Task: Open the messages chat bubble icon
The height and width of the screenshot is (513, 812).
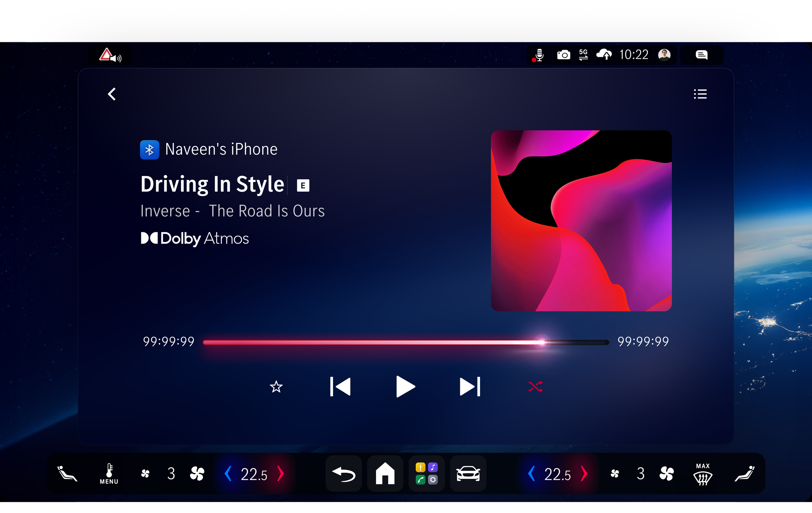Action: 701,55
